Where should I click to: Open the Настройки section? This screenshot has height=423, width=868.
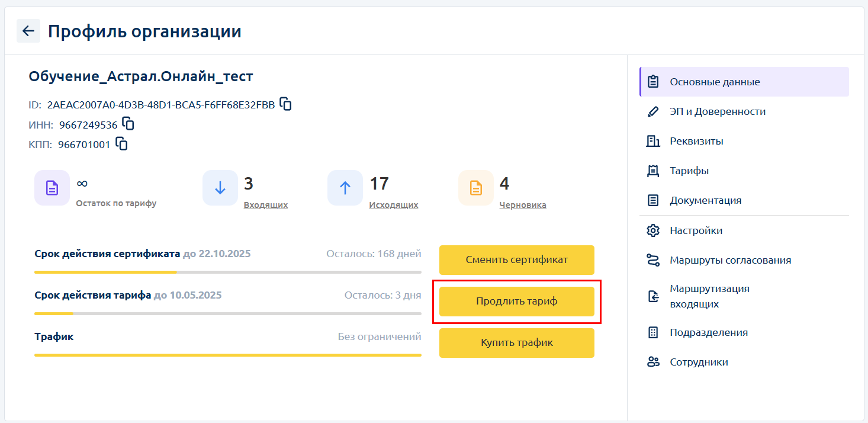click(x=744, y=230)
